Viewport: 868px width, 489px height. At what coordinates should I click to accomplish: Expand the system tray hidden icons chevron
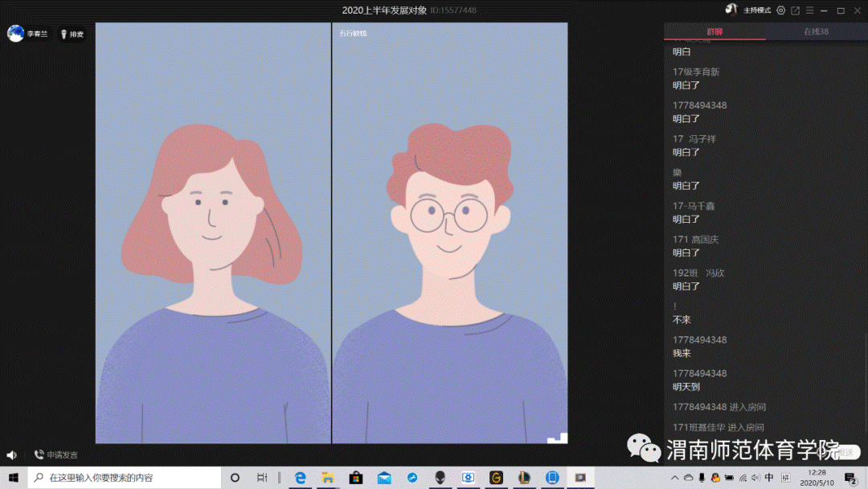[x=675, y=478]
